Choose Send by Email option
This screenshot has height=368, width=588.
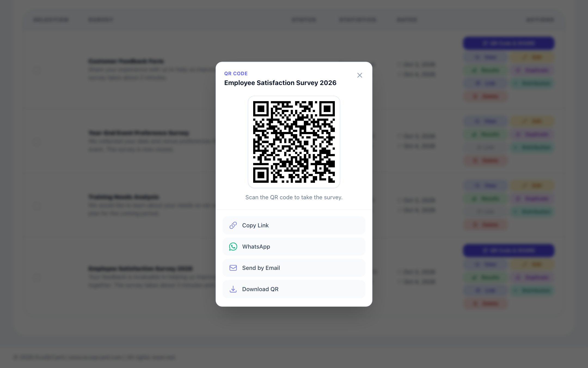294,268
